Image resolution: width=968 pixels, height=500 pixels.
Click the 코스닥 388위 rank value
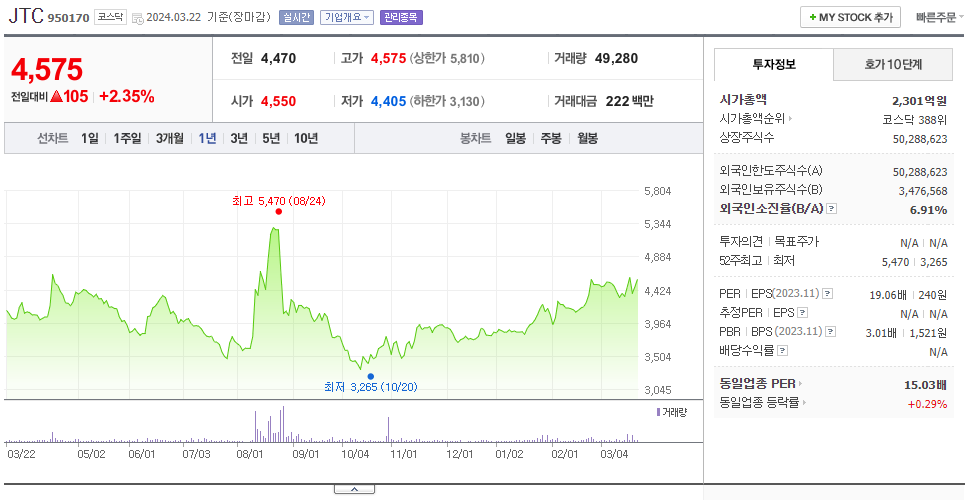[915, 119]
